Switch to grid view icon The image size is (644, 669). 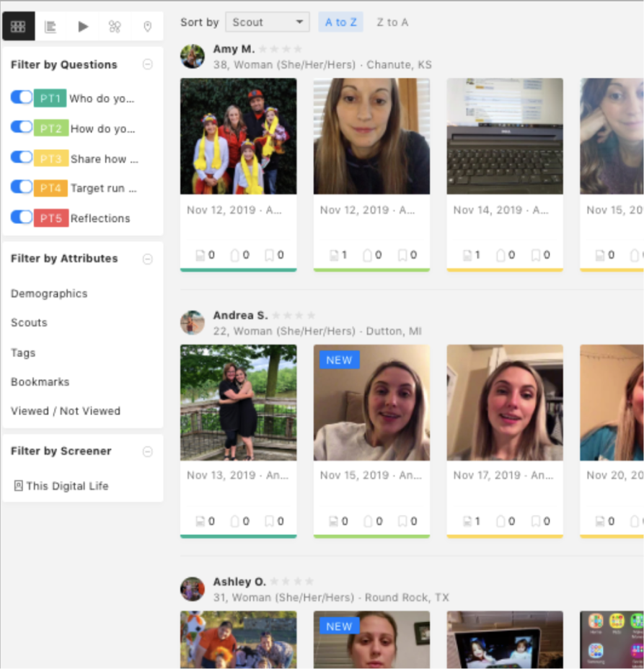tap(18, 27)
